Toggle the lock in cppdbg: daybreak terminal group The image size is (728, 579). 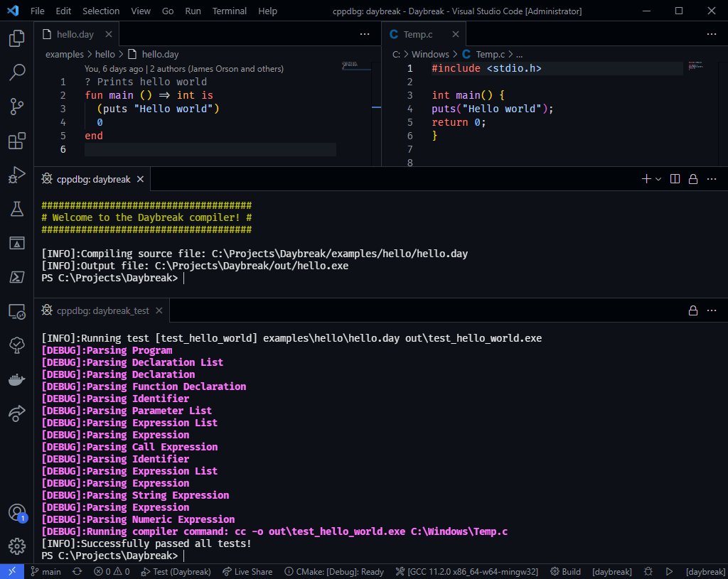(x=693, y=179)
